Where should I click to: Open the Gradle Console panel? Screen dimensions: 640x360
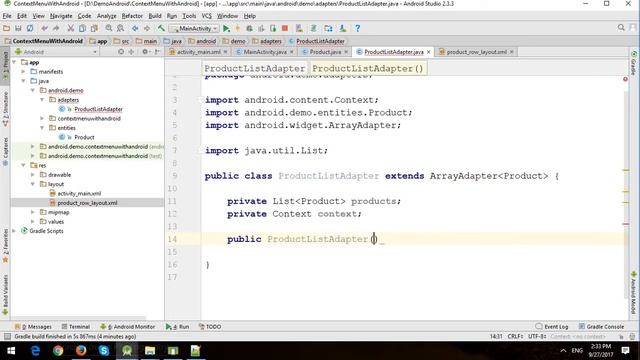601,327
